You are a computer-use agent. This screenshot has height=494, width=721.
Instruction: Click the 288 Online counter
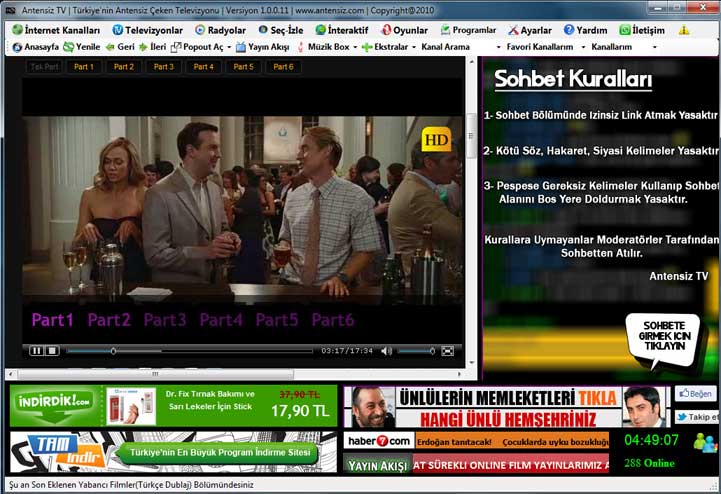point(649,463)
